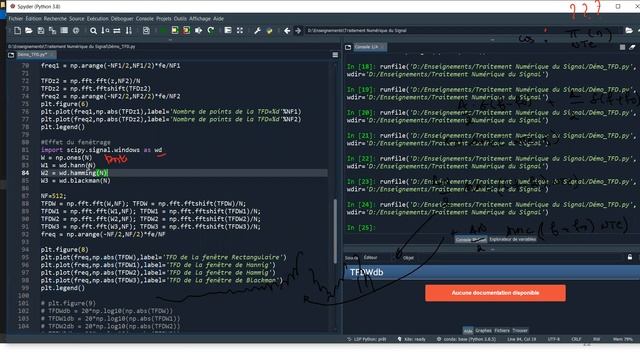Re-run the last script icon
The height and width of the screenshot is (360, 640).
(x=211, y=31)
